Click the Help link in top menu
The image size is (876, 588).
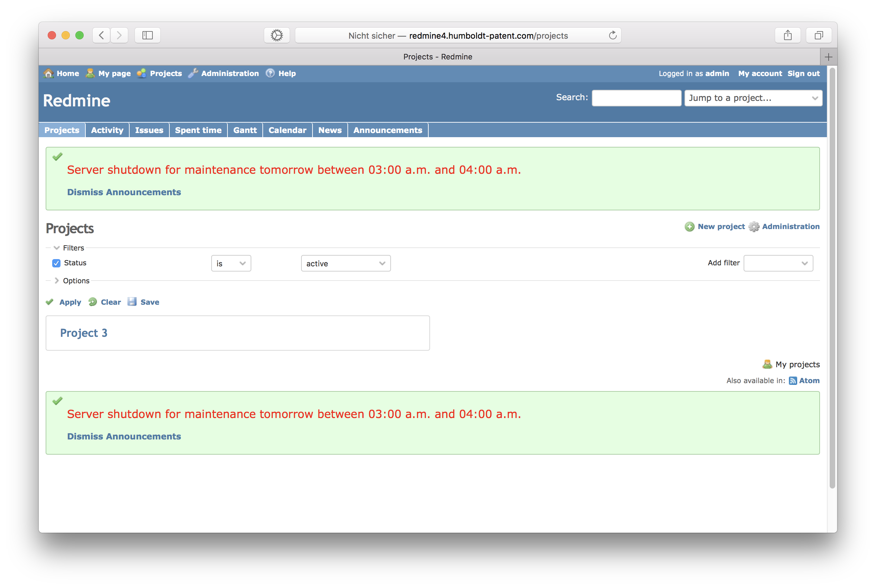(287, 74)
